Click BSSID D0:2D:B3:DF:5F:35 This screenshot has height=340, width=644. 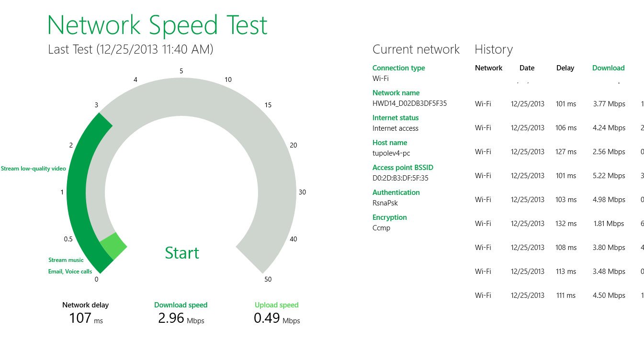(x=400, y=178)
